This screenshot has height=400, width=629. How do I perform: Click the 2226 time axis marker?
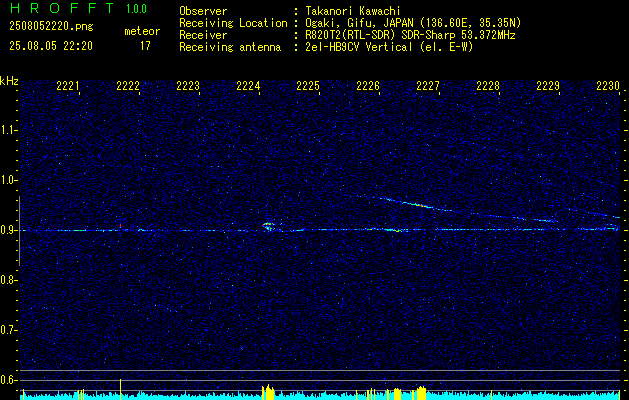pyautogui.click(x=368, y=86)
